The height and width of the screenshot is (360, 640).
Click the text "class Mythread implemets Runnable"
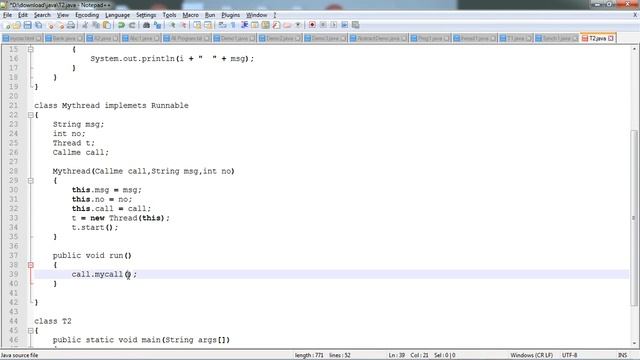click(111, 106)
